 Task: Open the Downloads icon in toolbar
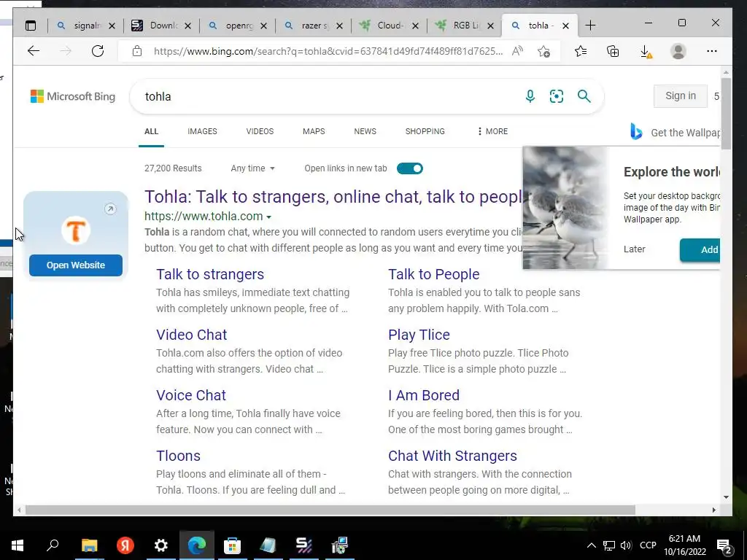pos(646,52)
